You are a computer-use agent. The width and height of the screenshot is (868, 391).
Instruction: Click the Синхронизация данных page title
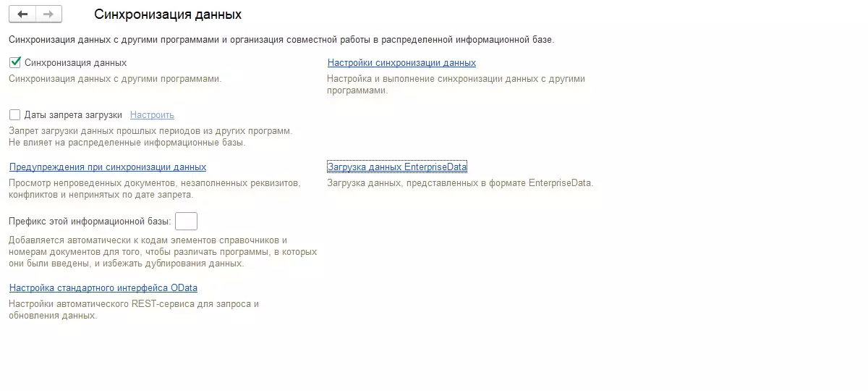coord(168,14)
